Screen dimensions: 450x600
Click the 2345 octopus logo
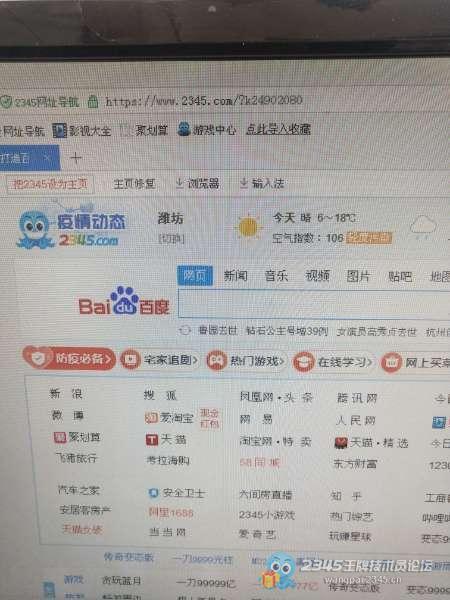[x=34, y=229]
